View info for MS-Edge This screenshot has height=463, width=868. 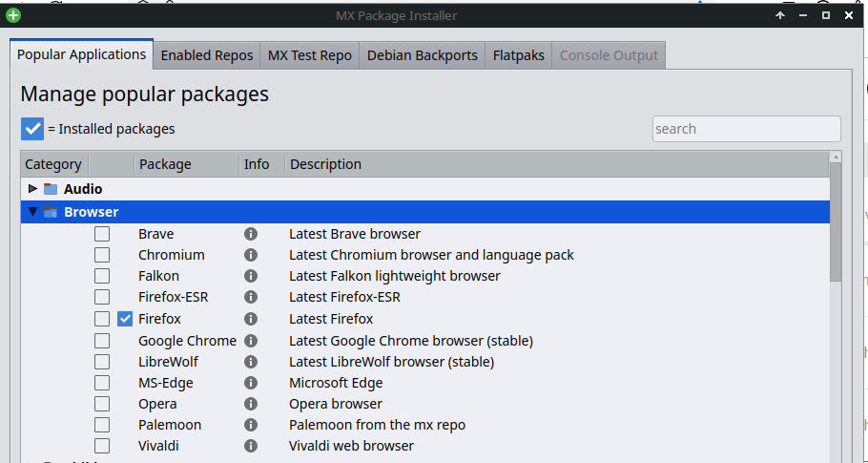coord(251,383)
